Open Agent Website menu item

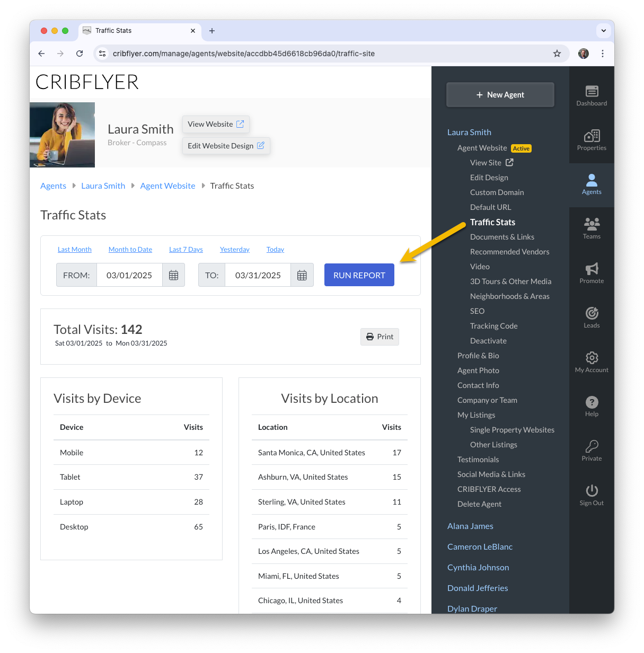click(482, 148)
